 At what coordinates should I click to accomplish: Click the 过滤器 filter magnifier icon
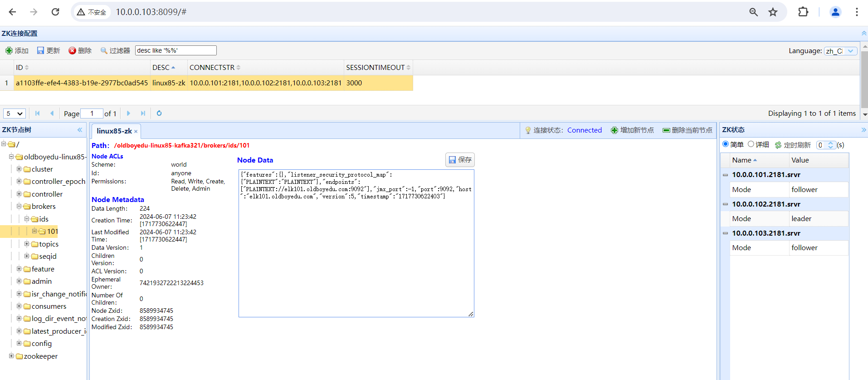104,50
